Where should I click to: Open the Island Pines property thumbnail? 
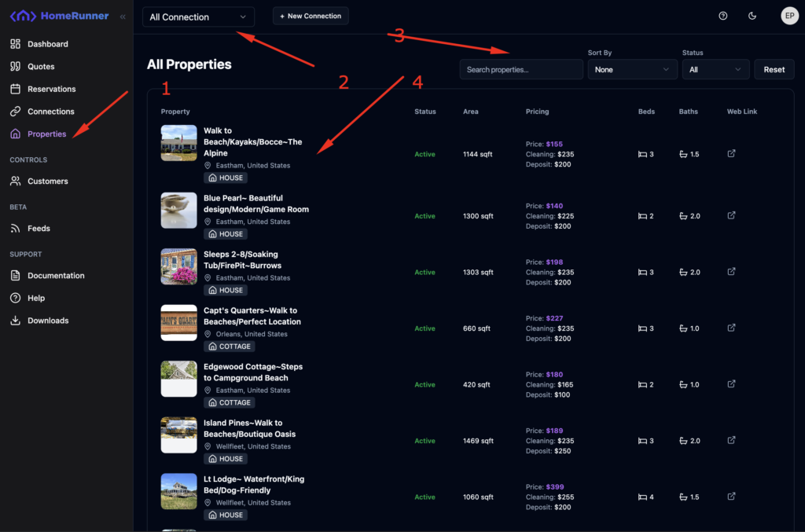click(x=178, y=435)
